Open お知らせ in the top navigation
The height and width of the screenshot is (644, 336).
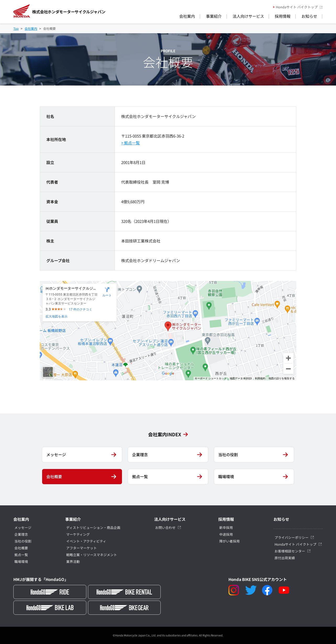click(x=309, y=16)
